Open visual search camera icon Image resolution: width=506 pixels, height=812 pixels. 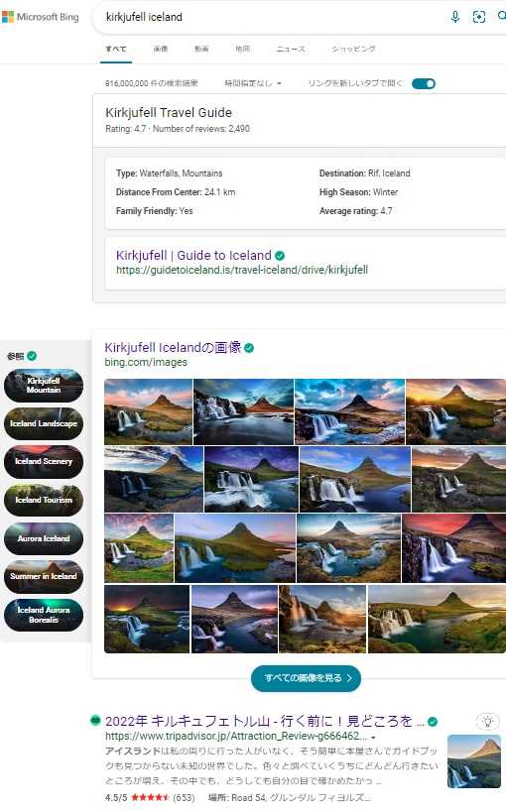(479, 17)
